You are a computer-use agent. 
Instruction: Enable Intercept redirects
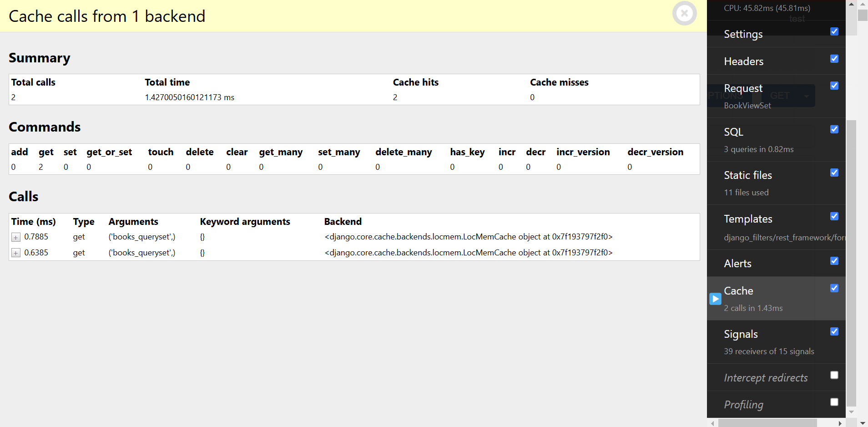[x=834, y=375]
